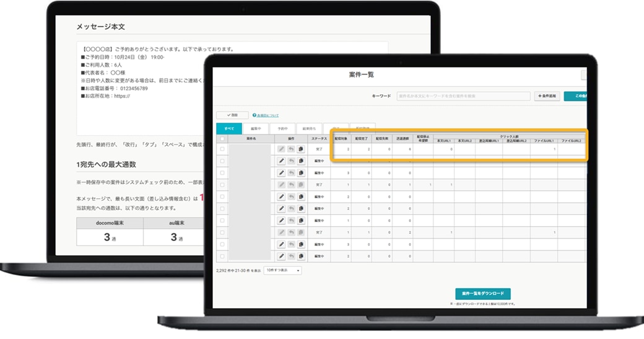This screenshot has width=644, height=339.
Task: Click the 案件一覧をダウンロード button
Action: coord(483,294)
